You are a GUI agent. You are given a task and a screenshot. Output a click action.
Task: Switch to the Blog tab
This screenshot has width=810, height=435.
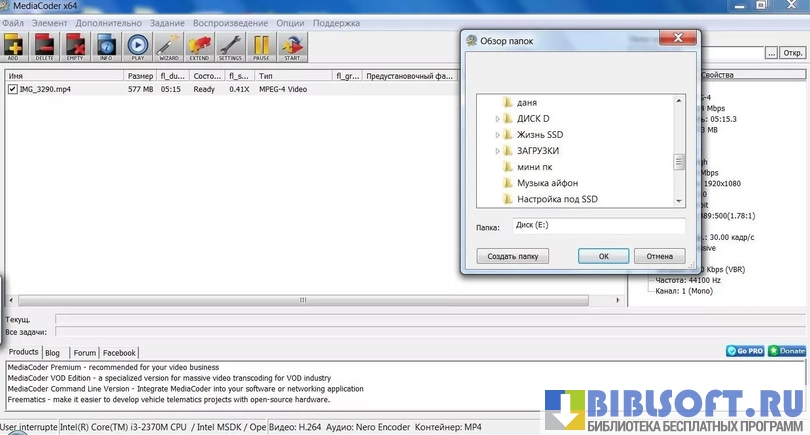(52, 353)
